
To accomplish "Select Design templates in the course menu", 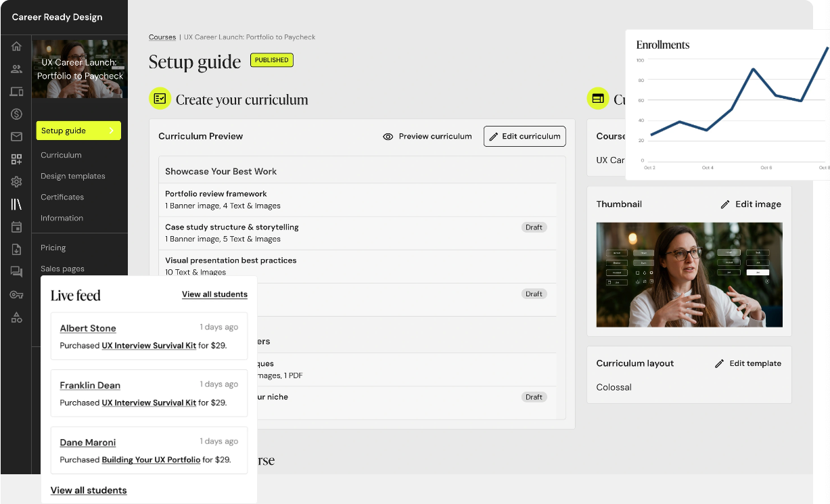I will click(x=72, y=176).
